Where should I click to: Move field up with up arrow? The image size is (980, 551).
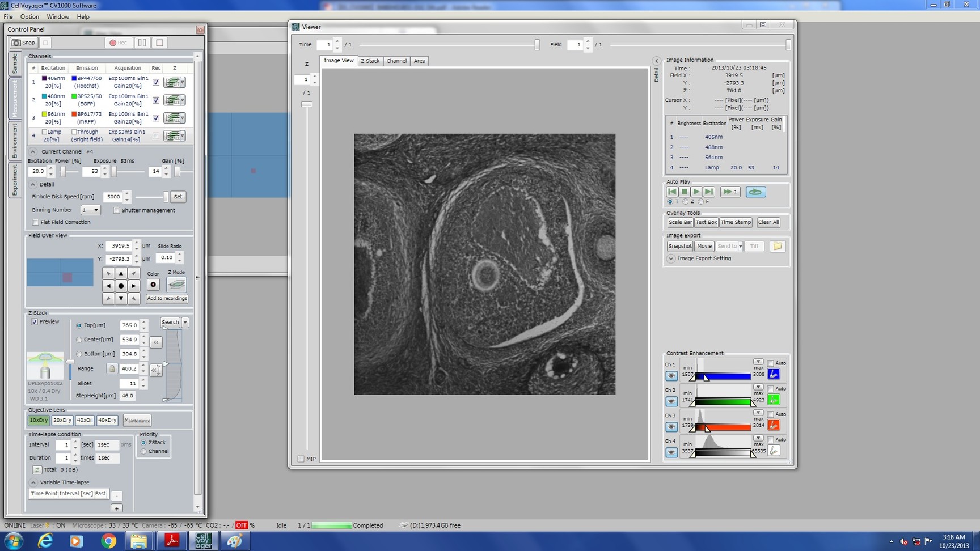(121, 273)
